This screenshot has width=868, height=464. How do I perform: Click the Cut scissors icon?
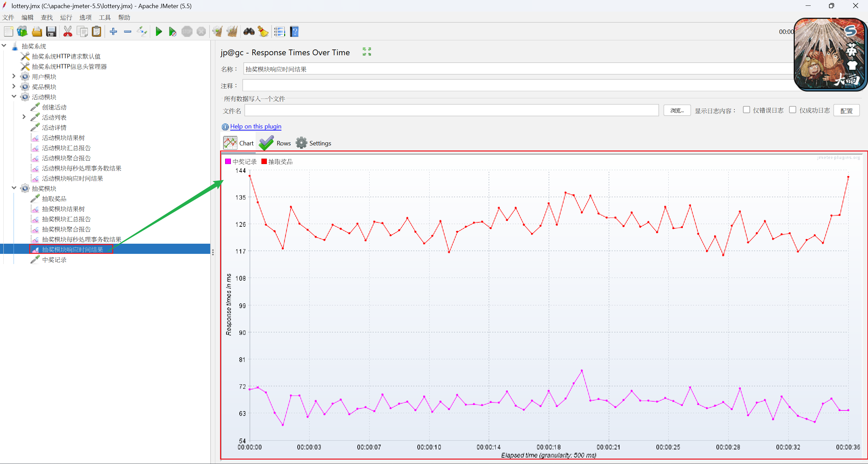click(68, 32)
